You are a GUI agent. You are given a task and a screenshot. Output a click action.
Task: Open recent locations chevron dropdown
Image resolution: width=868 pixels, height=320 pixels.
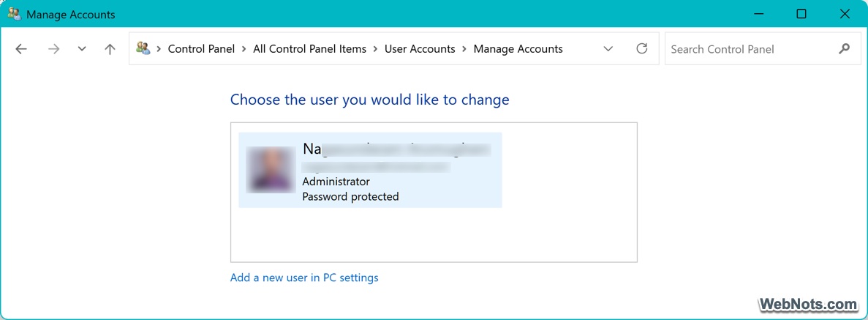click(82, 49)
